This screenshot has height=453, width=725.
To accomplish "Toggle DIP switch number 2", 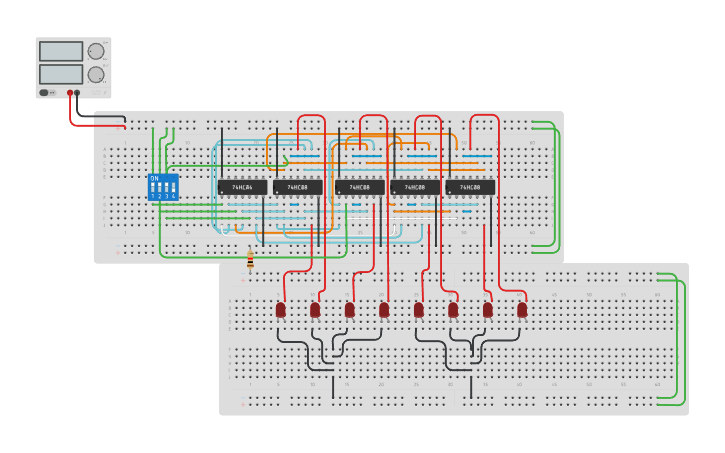I will coord(160,188).
